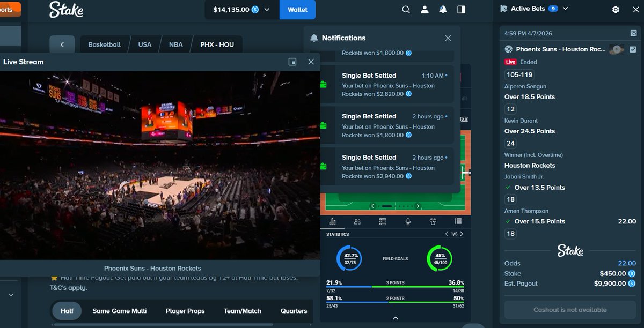Play the live stream thumbnail in the bet card

click(617, 49)
